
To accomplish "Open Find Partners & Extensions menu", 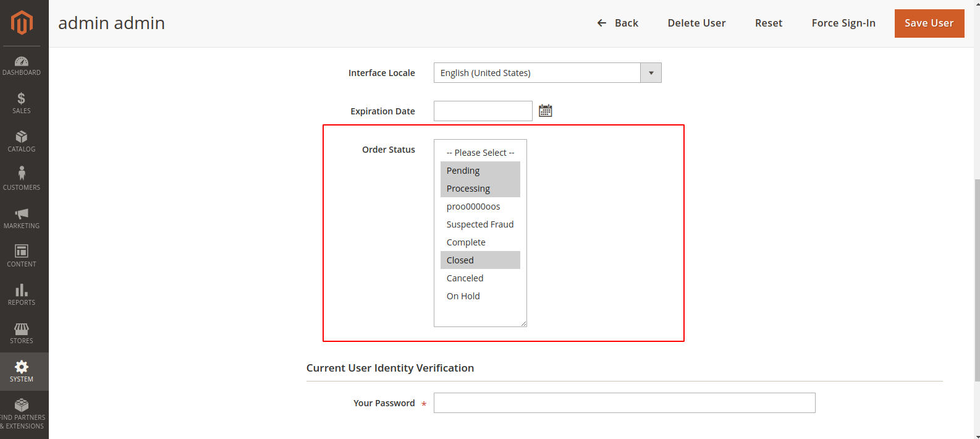I will point(22,414).
